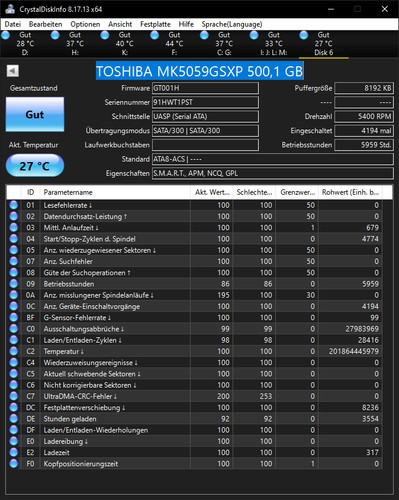Select drive I: J: L: M: tab
Image resolution: width=399 pixels, height=500 pixels.
pyautogui.click(x=273, y=44)
